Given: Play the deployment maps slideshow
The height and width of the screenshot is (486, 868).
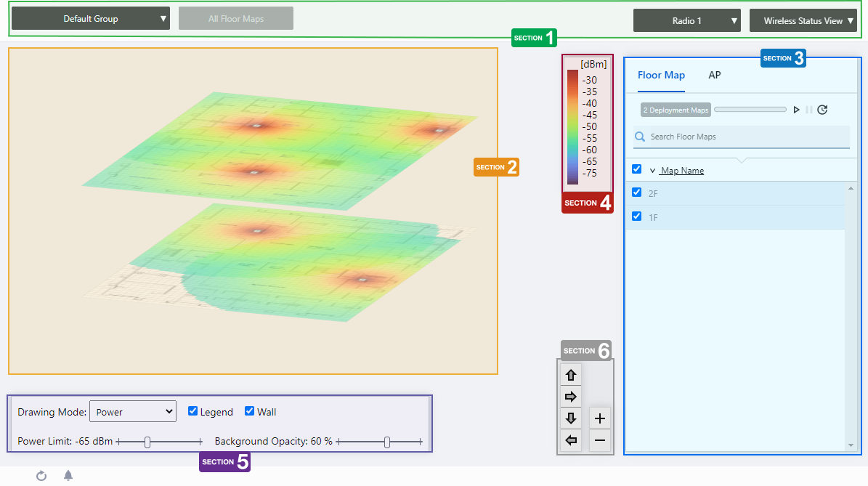Looking at the screenshot, I should click(797, 110).
